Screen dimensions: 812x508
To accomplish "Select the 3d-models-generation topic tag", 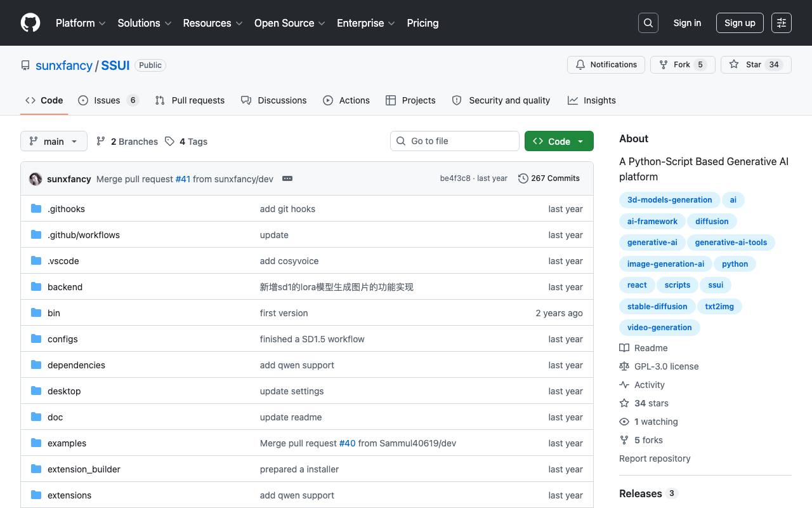I will [670, 200].
